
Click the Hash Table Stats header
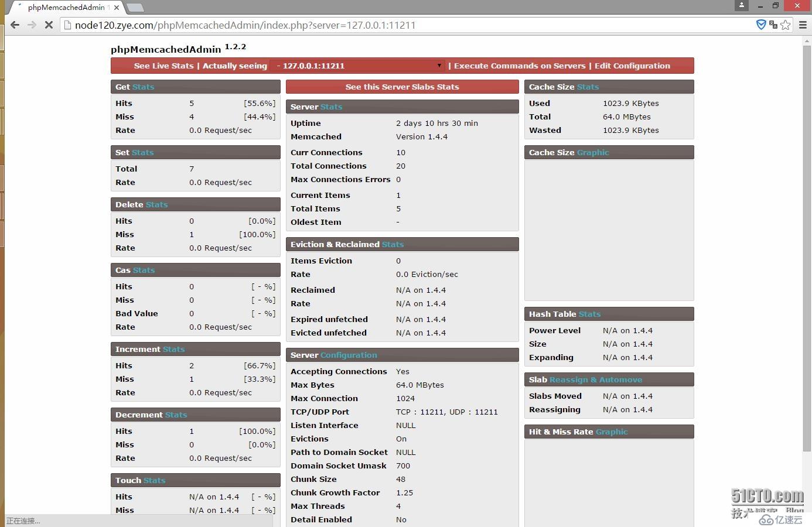(609, 314)
